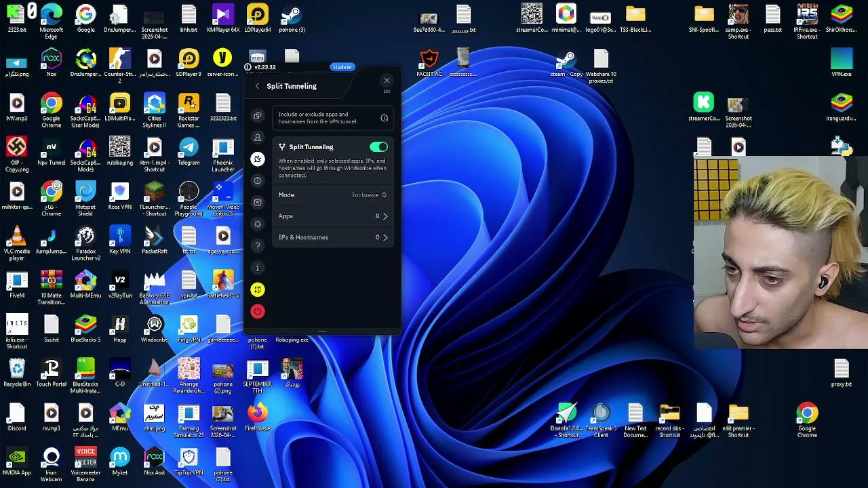Select the pass.txt file on desktop
The width and height of the screenshot is (868, 488).
point(773,18)
